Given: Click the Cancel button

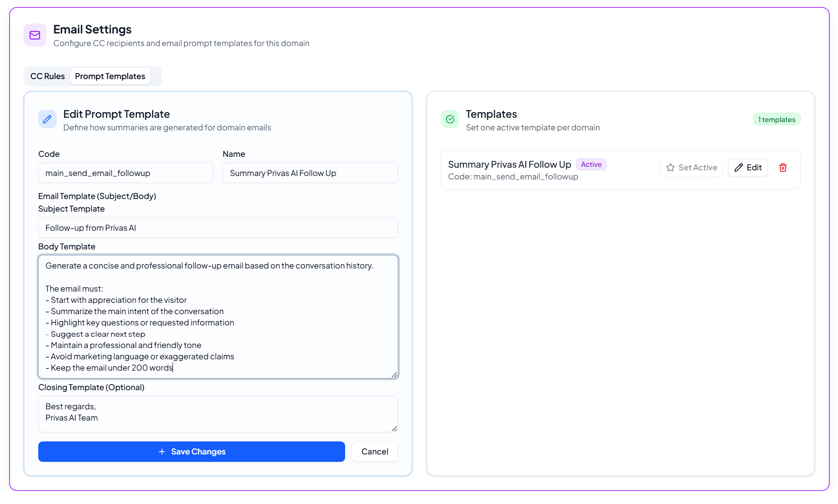Looking at the screenshot, I should (x=375, y=452).
